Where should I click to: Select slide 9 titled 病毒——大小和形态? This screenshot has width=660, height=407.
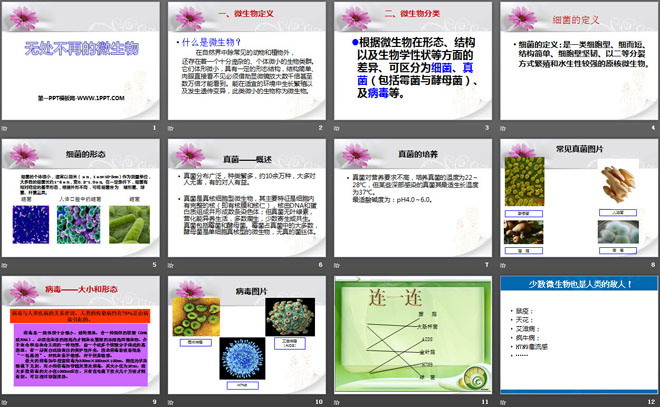[81, 335]
